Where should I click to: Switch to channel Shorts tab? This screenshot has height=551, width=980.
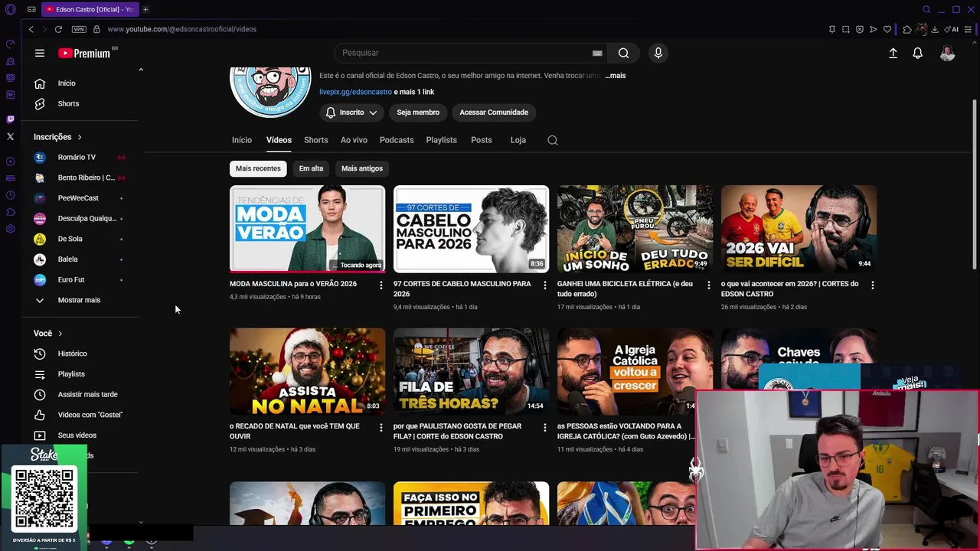tap(315, 140)
